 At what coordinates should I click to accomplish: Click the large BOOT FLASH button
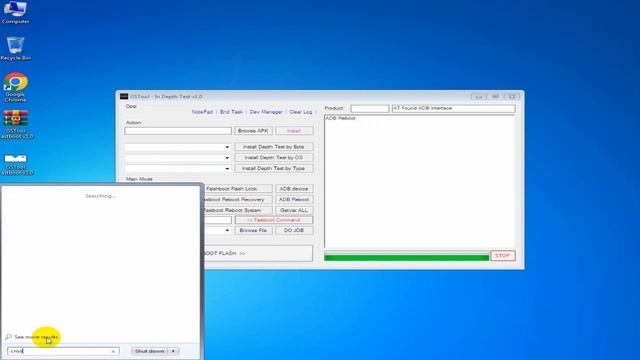[x=257, y=253]
